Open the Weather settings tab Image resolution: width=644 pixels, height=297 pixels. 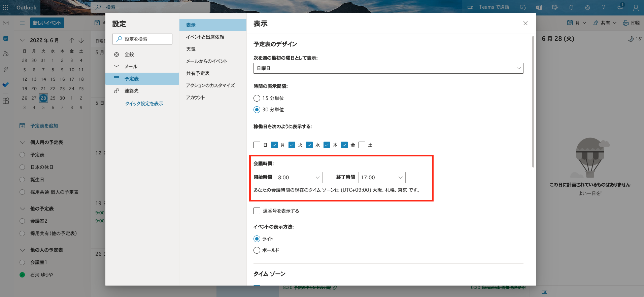click(213, 49)
